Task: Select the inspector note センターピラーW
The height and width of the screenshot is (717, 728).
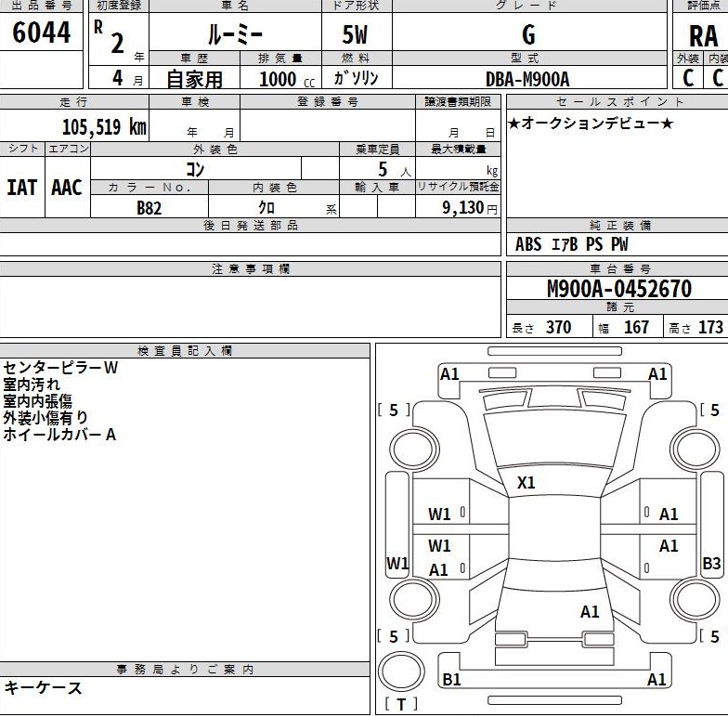Action: pyautogui.click(x=60, y=368)
